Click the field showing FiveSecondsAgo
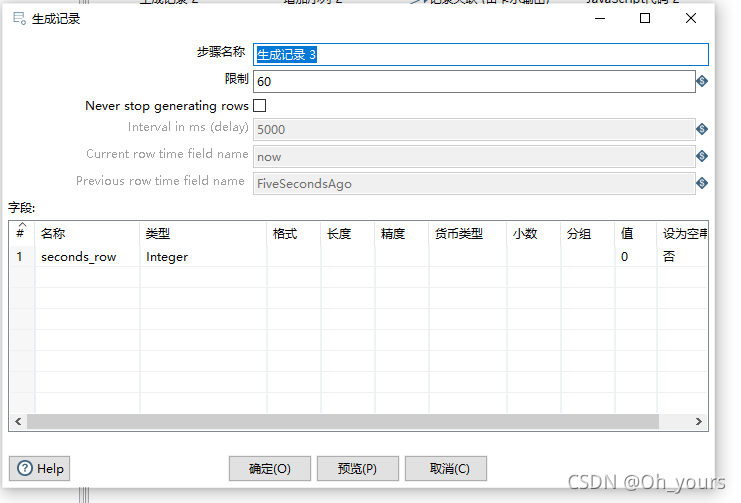Screen dimensions: 741x503 click(474, 183)
